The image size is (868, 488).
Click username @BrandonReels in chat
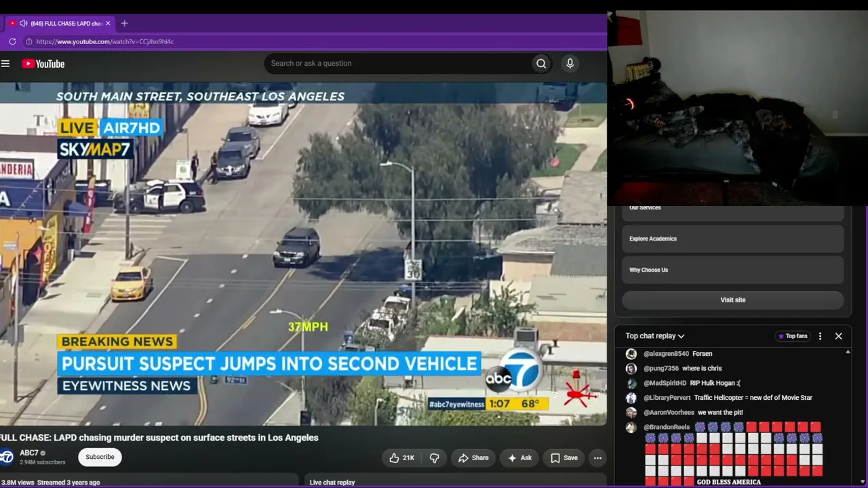(x=667, y=427)
